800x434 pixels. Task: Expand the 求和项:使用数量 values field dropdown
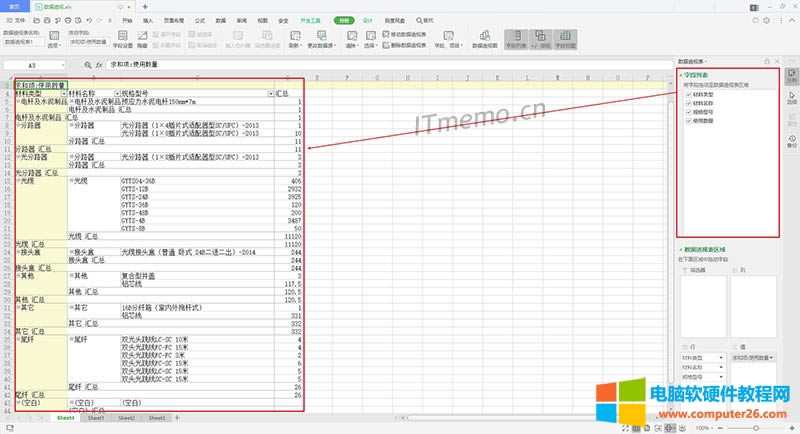[x=772, y=357]
